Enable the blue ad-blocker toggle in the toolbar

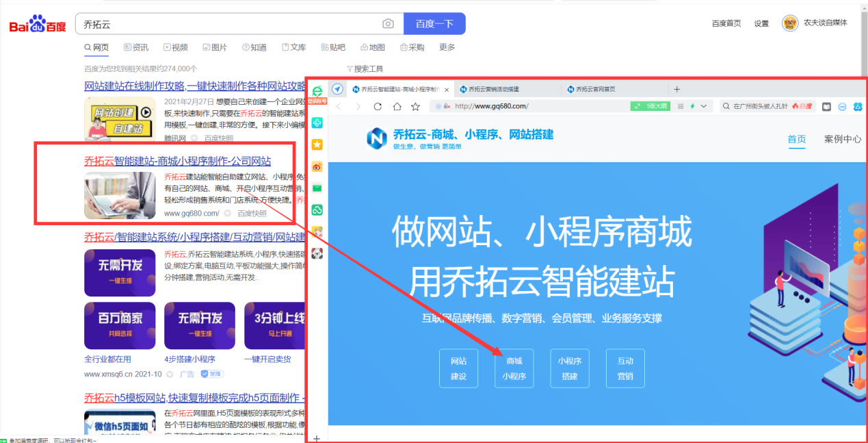[842, 106]
